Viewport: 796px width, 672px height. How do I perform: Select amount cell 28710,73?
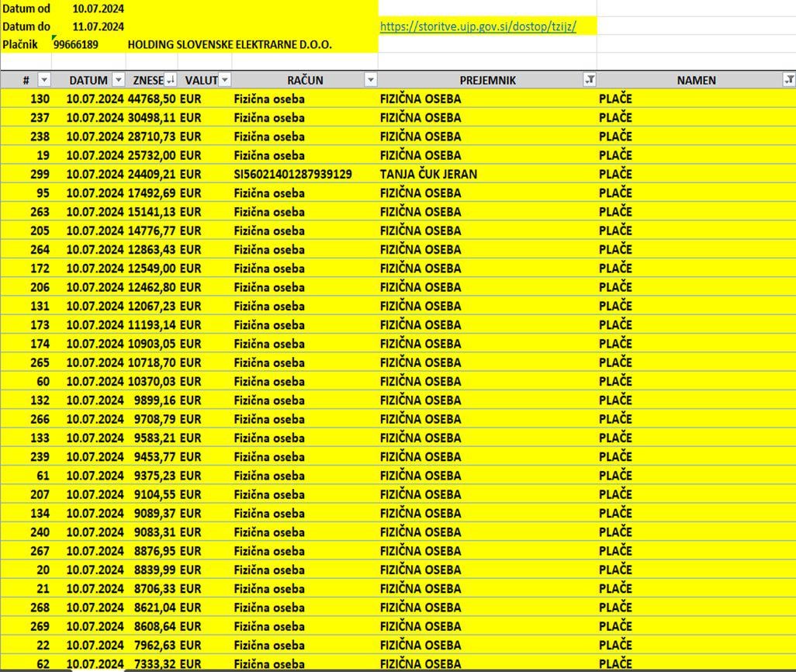(151, 137)
